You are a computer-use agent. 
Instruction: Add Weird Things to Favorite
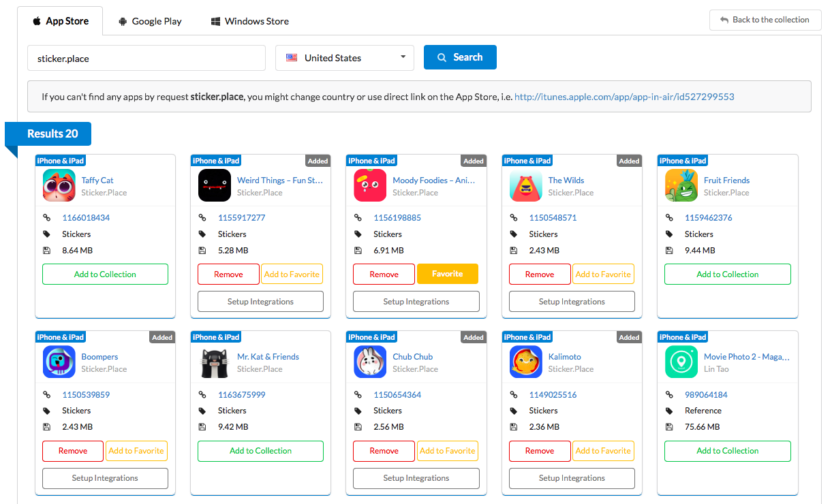(x=292, y=274)
